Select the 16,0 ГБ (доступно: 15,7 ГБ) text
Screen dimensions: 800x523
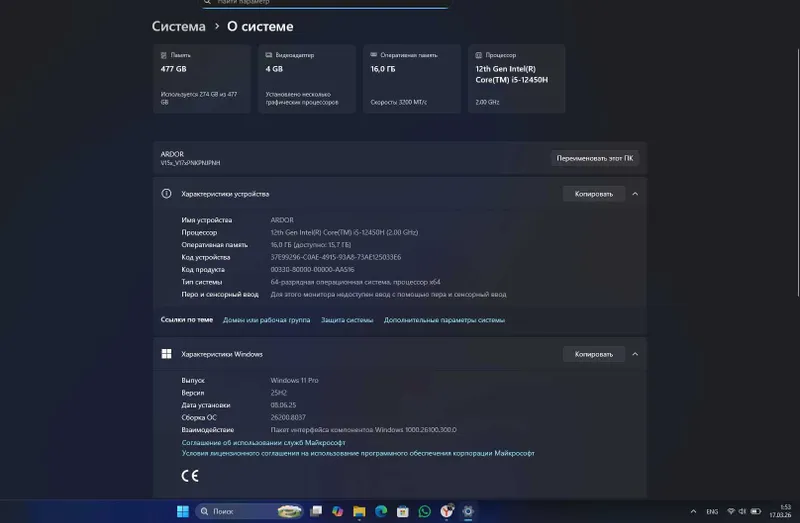tap(311, 245)
